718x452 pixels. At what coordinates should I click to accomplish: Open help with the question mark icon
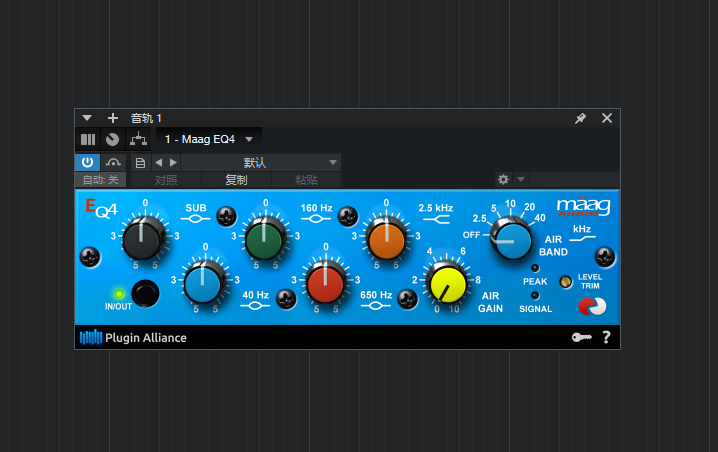(x=606, y=338)
